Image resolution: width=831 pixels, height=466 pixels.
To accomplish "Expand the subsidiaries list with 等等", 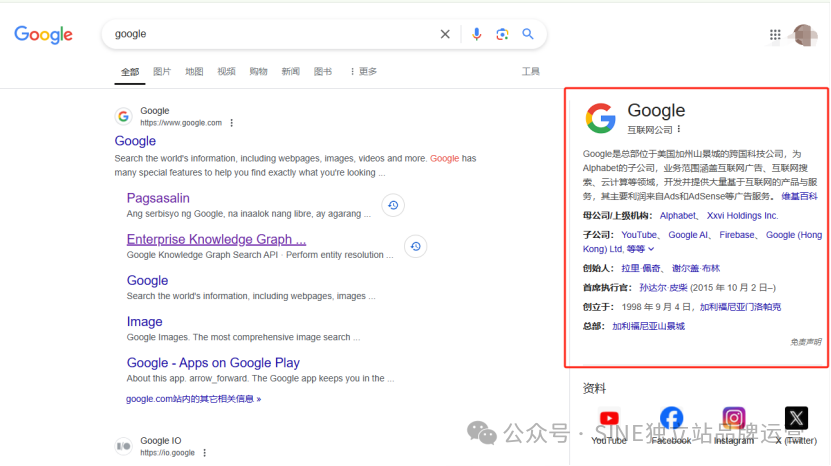I will [641, 249].
